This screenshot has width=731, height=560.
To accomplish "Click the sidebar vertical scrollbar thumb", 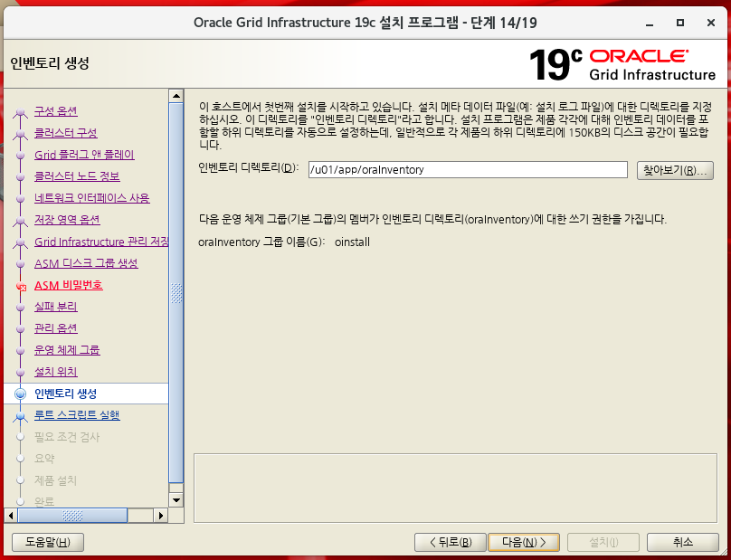I will tap(176, 293).
